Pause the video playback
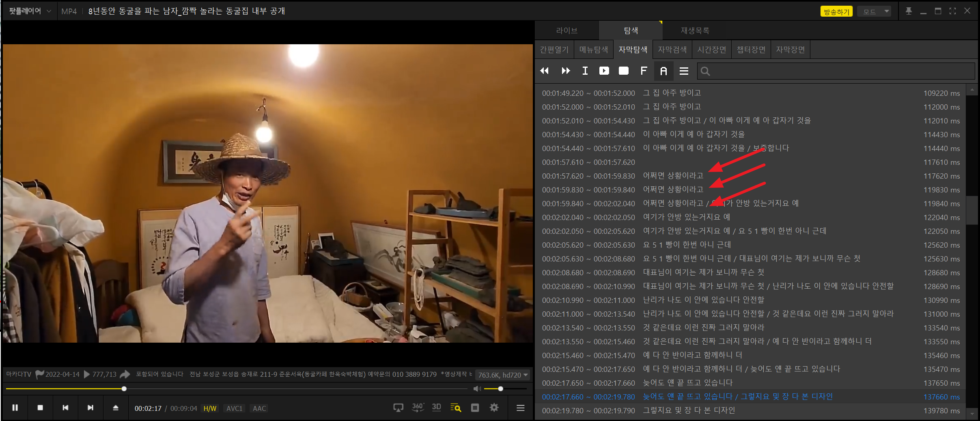The image size is (980, 421). (15, 408)
